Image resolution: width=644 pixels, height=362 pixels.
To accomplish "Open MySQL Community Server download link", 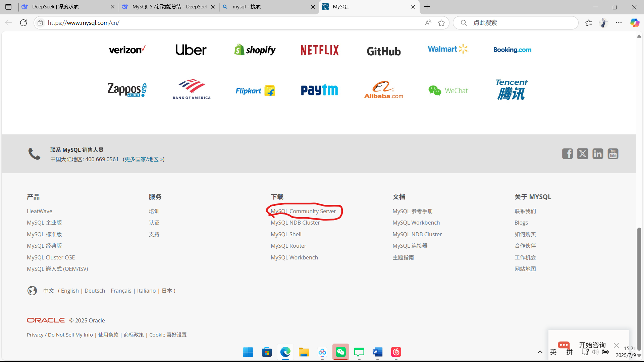I will (x=303, y=211).
